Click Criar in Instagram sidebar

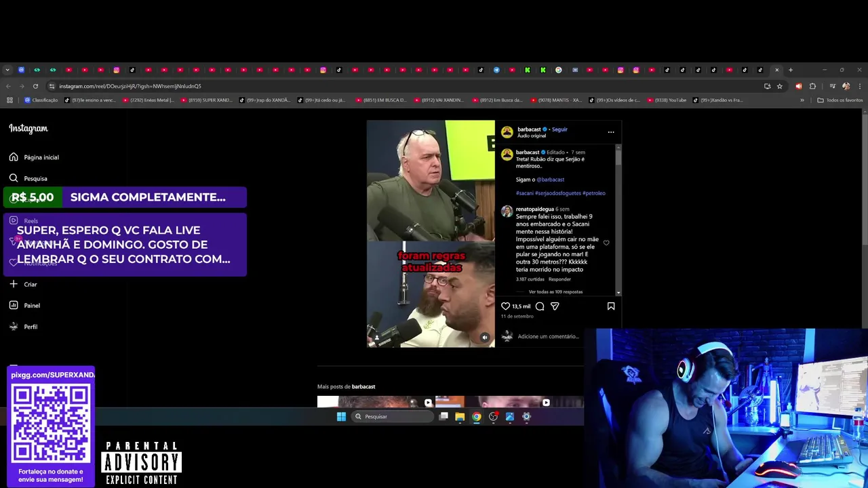coord(23,284)
